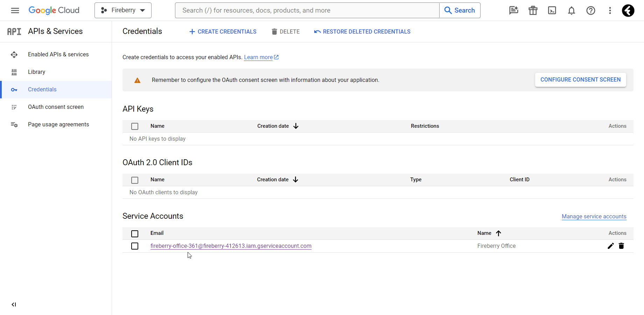Sort Service Accounts by Name arrow
This screenshot has width=644, height=315.
click(x=499, y=233)
